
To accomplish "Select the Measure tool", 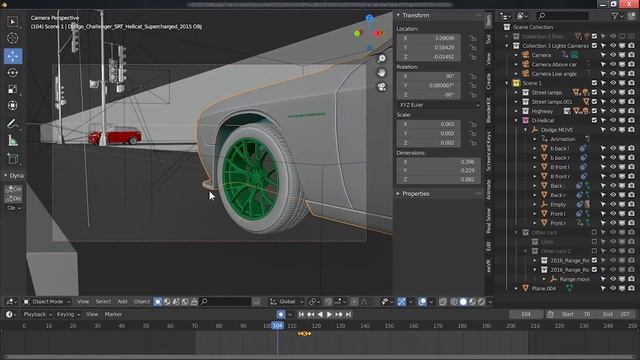I will (13, 141).
